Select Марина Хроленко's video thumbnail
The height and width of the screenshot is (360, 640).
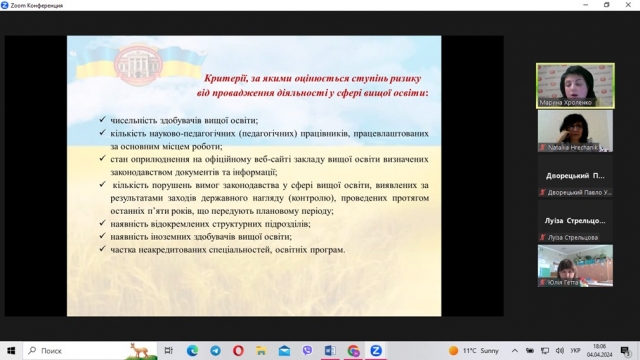(575, 86)
